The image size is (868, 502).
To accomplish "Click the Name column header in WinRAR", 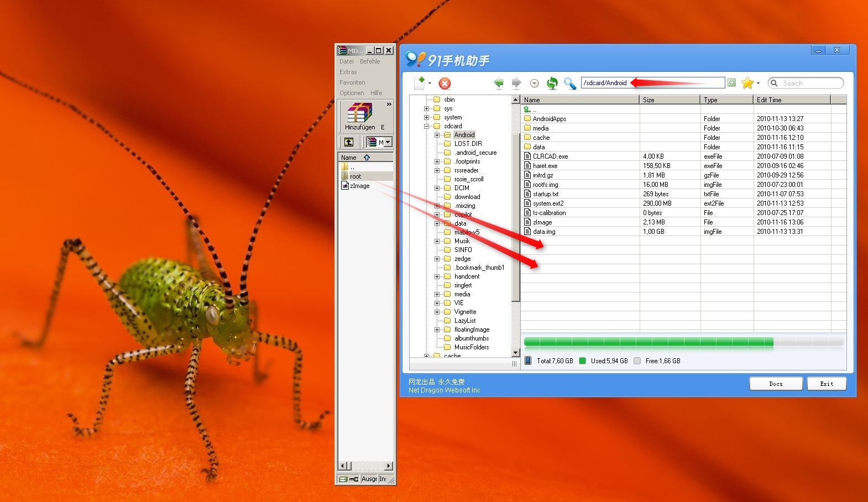I will click(365, 158).
